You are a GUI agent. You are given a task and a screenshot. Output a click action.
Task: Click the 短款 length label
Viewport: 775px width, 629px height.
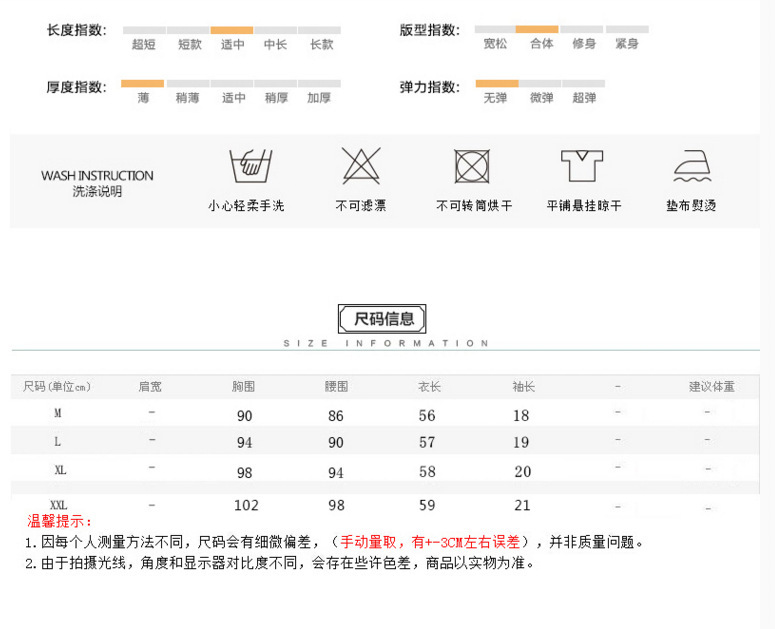[190, 44]
